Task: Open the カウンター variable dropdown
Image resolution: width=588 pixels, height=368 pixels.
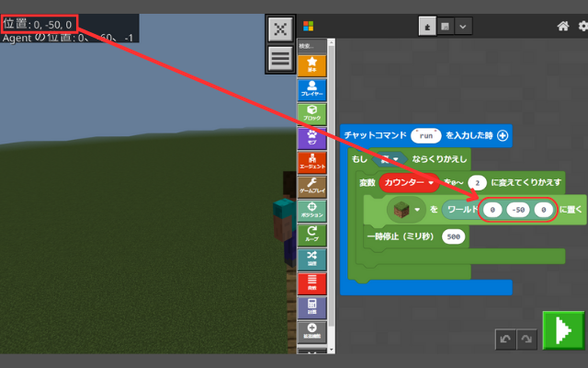Action: [409, 183]
